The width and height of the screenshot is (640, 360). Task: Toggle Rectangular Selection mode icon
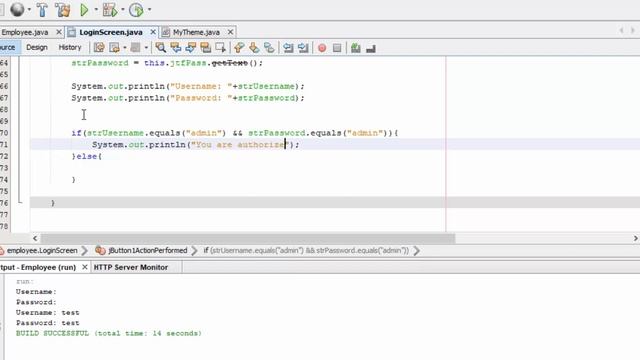220,48
